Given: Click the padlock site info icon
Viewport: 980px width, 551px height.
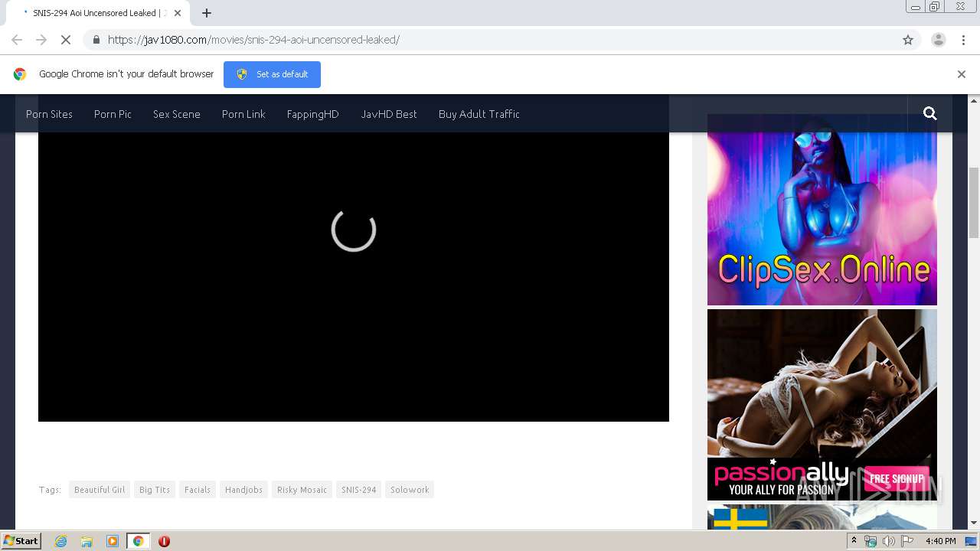Looking at the screenshot, I should [96, 40].
